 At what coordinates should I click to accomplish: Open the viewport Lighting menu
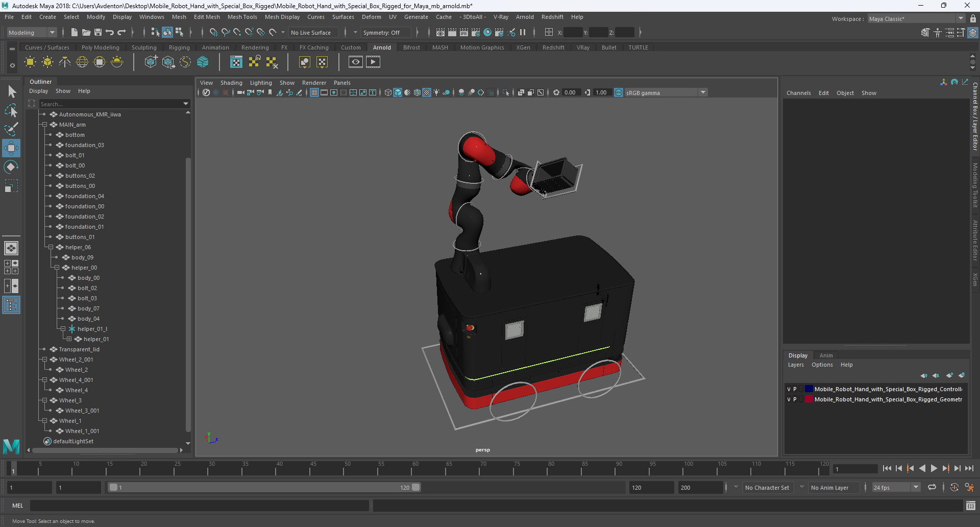(261, 83)
